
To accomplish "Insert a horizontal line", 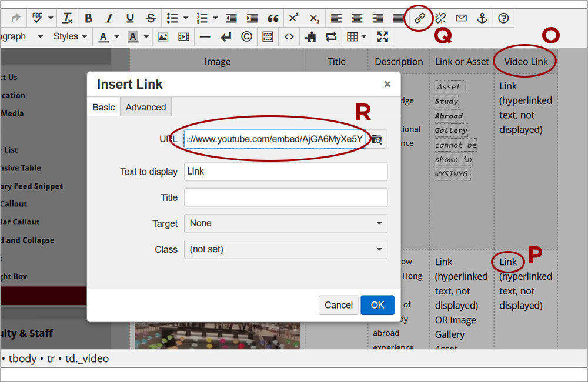I will pyautogui.click(x=205, y=37).
